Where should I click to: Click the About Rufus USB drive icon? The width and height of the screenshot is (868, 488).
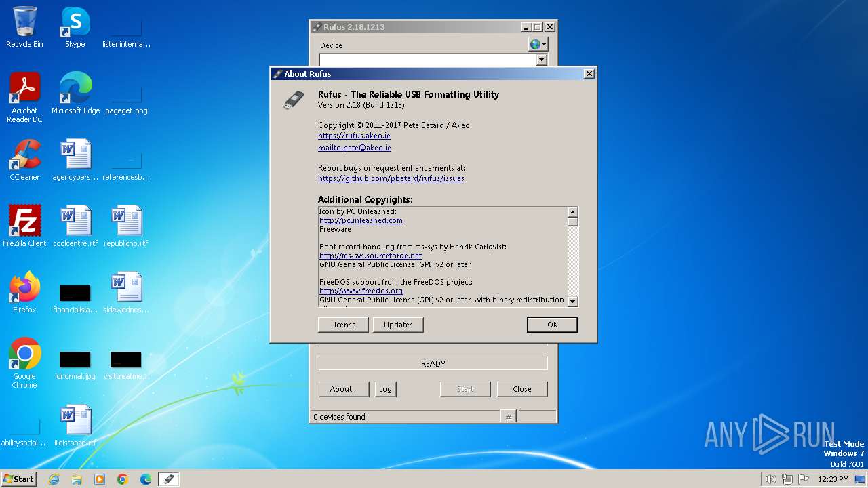[x=294, y=100]
